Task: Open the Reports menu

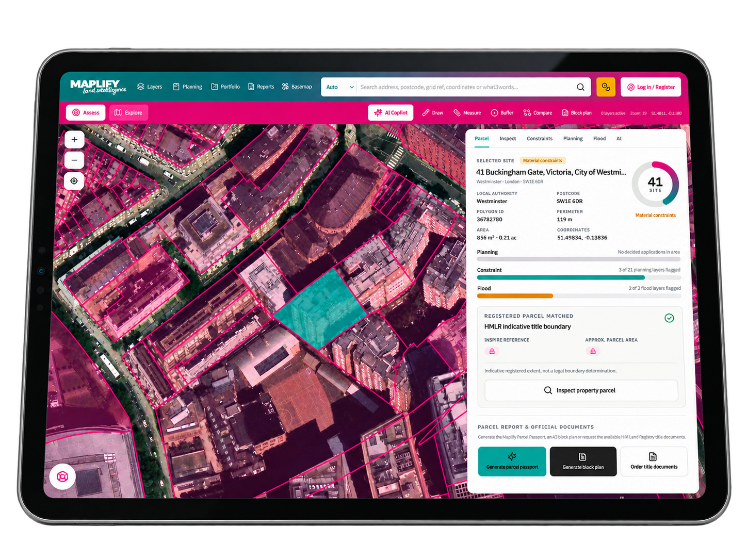Action: (x=261, y=87)
